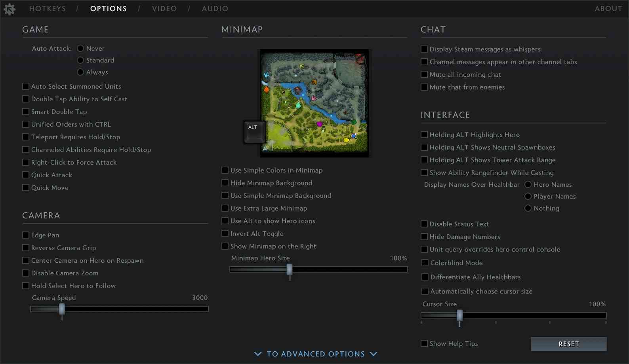Enable Colorblind Mode
The height and width of the screenshot is (364, 629).
(425, 263)
